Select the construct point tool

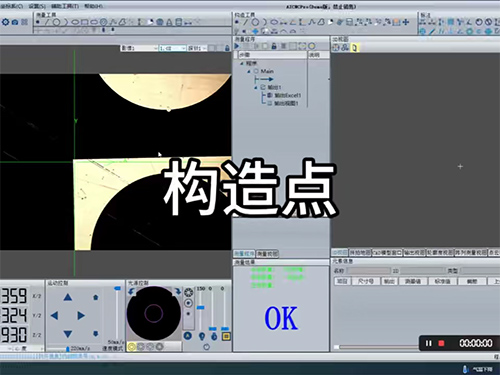tap(237, 22)
